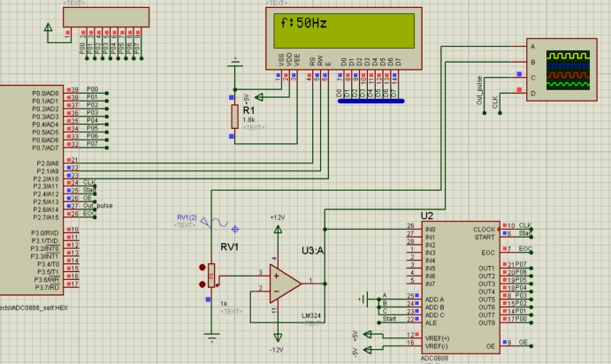Select the ground symbol beside ADD A
Viewport: 611px width, 364px height.
(x=363, y=300)
